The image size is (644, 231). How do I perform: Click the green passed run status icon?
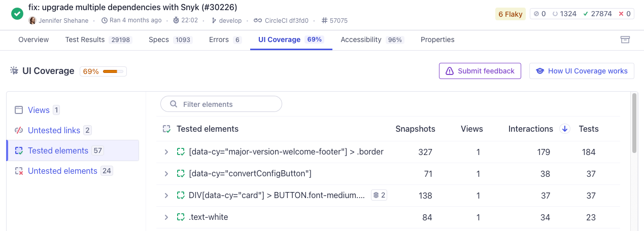pyautogui.click(x=17, y=14)
